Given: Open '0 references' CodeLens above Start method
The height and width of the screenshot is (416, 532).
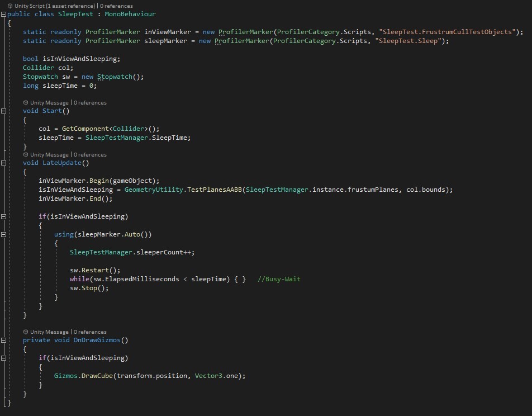Looking at the screenshot, I should [90, 102].
